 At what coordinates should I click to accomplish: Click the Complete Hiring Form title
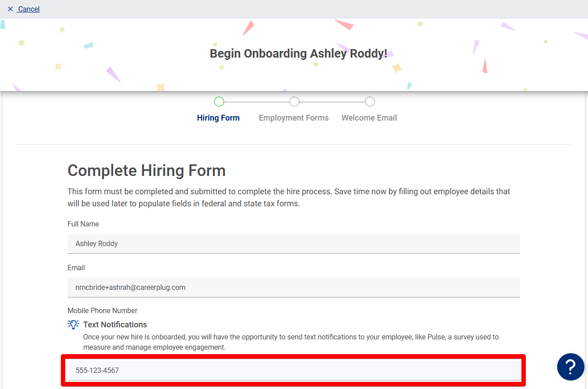pos(146,171)
